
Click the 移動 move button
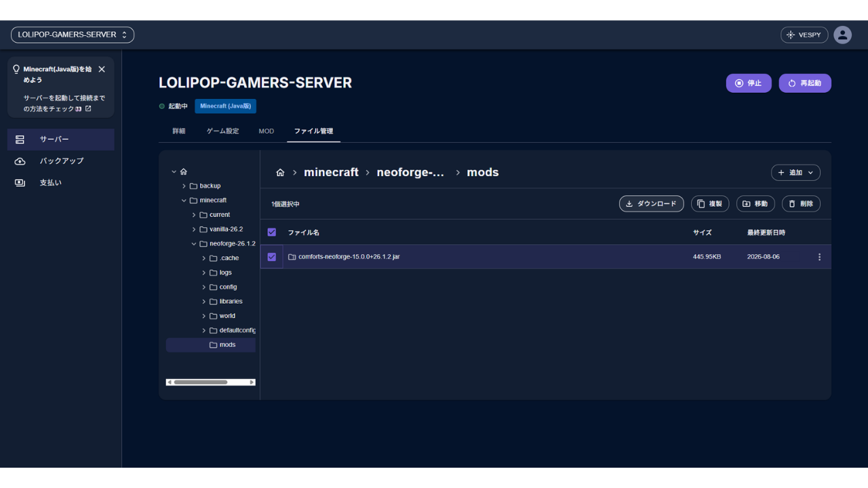pos(755,204)
